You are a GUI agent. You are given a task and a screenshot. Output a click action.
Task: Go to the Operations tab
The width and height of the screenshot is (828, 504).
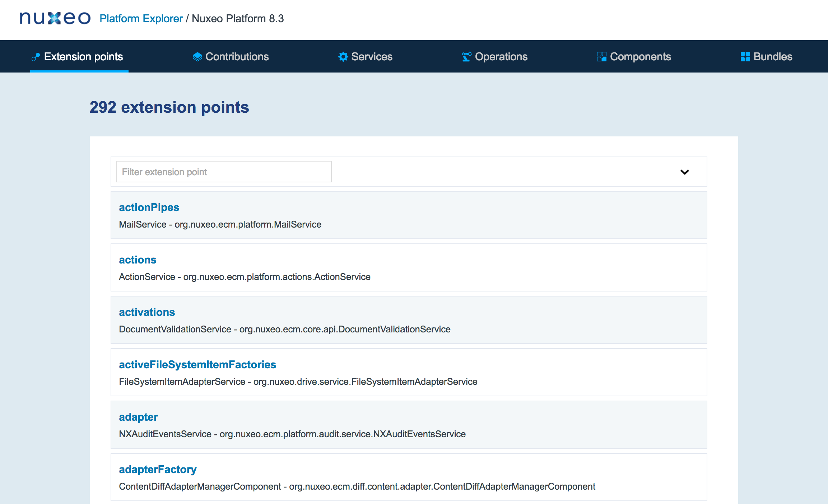click(x=494, y=57)
